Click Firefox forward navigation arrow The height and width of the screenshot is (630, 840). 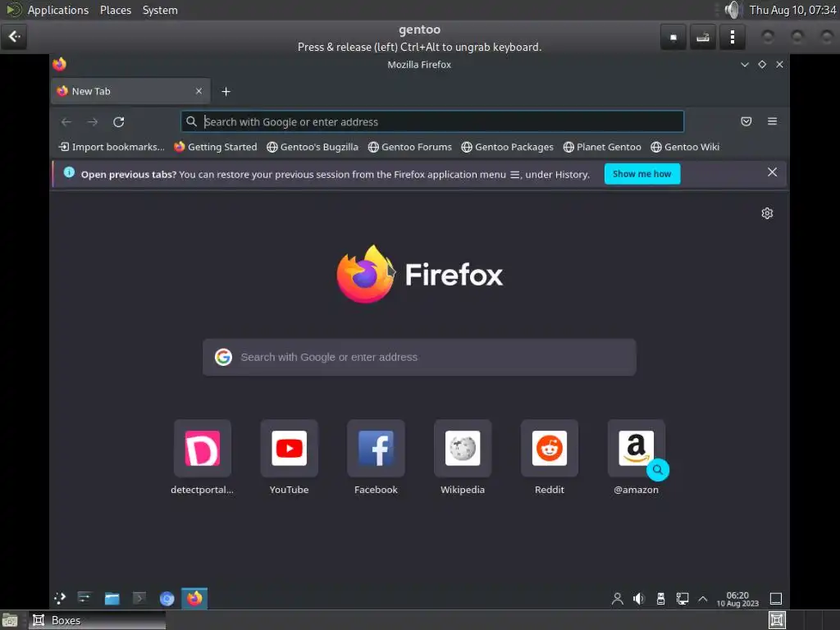[93, 122]
